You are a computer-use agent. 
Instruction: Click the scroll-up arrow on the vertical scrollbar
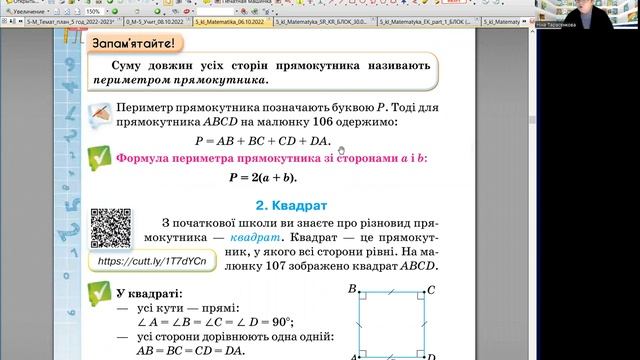click(532, 31)
